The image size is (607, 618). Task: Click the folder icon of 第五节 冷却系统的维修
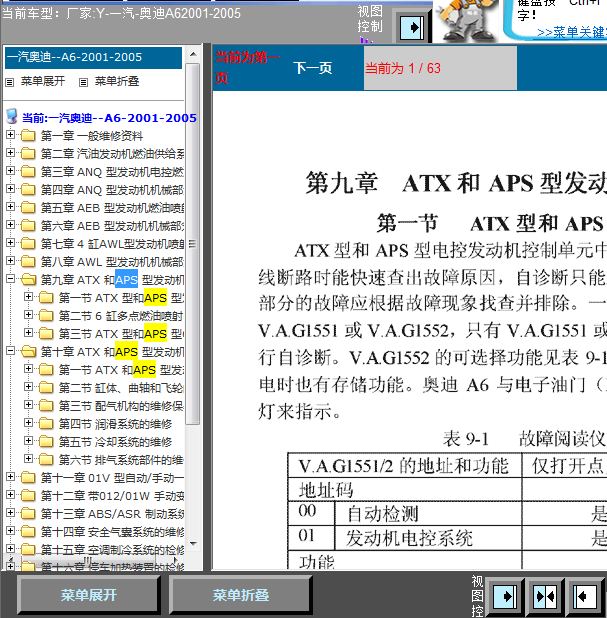pos(46,441)
